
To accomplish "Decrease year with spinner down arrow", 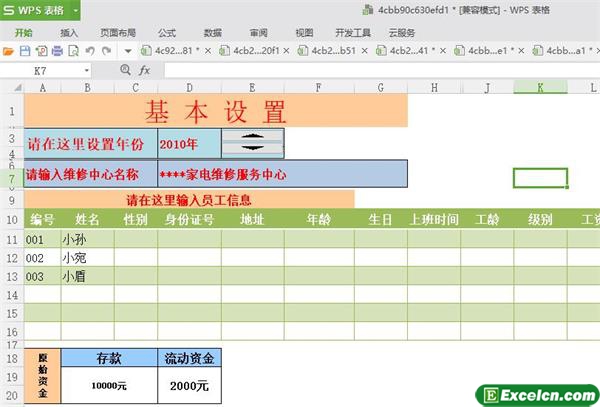I will (252, 149).
